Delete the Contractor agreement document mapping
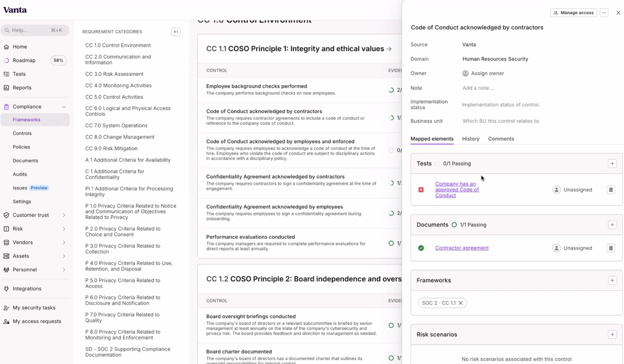Screen dimensions: 624x364 click(x=611, y=248)
